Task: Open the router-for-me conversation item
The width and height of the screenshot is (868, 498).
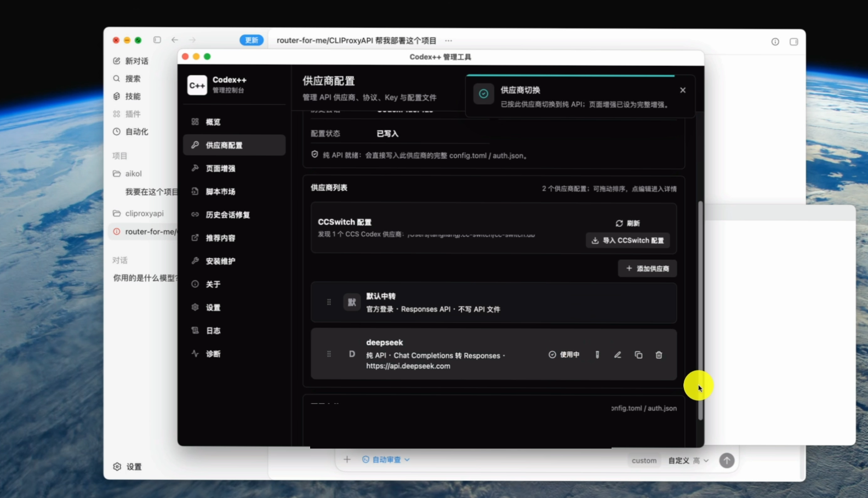Action: click(x=144, y=231)
